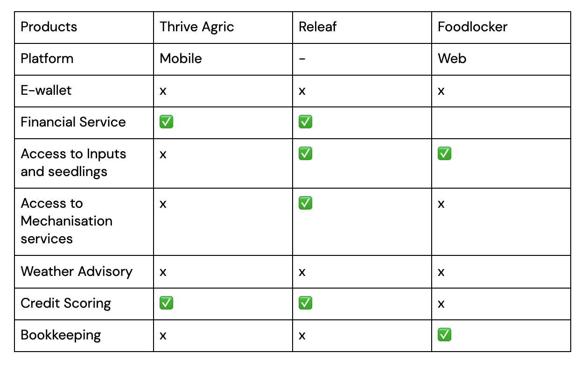This screenshot has width=588, height=367.
Task: Click the Weather Advisory row label
Action: click(77, 272)
